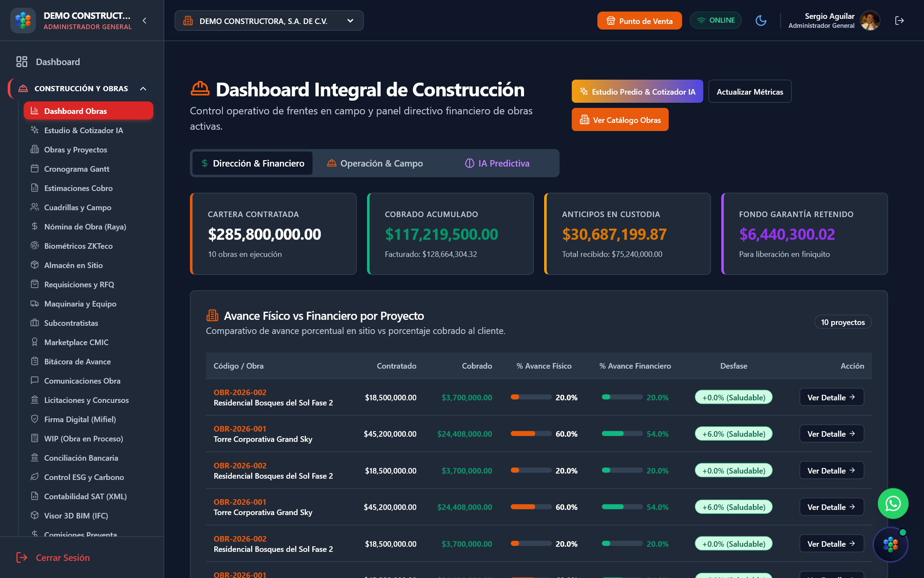
Task: Click the Marketplace CMIC badge icon
Action: tap(35, 342)
